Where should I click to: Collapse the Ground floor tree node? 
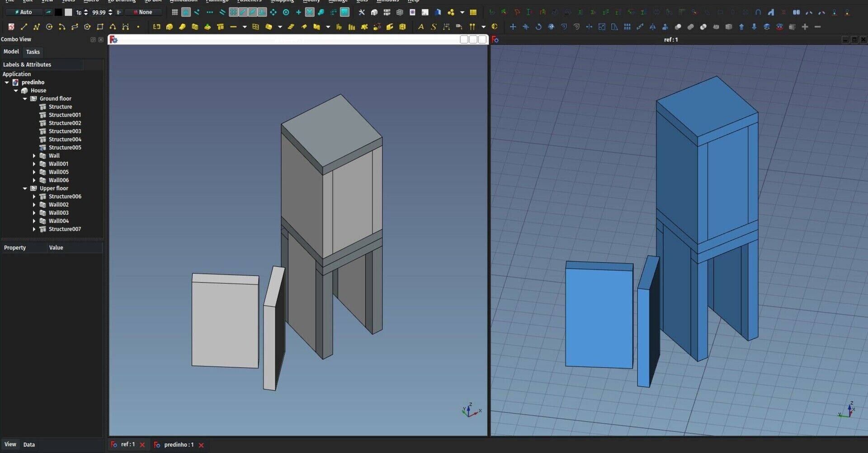click(x=25, y=99)
